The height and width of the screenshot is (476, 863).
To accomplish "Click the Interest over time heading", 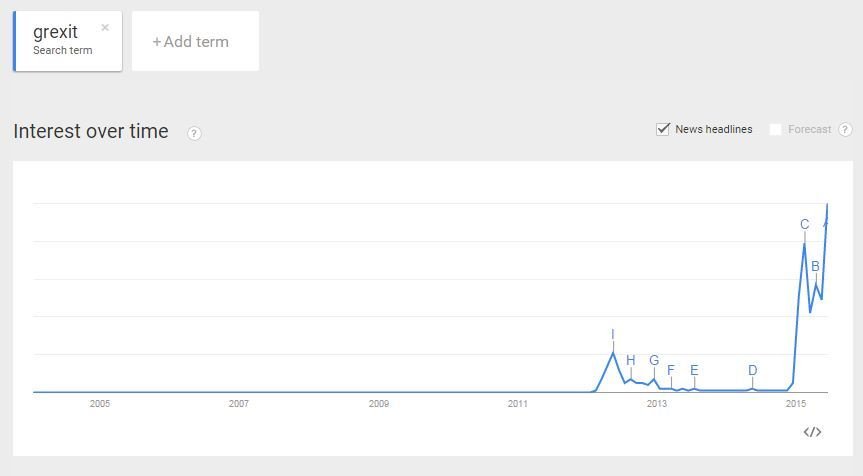I will [x=91, y=132].
